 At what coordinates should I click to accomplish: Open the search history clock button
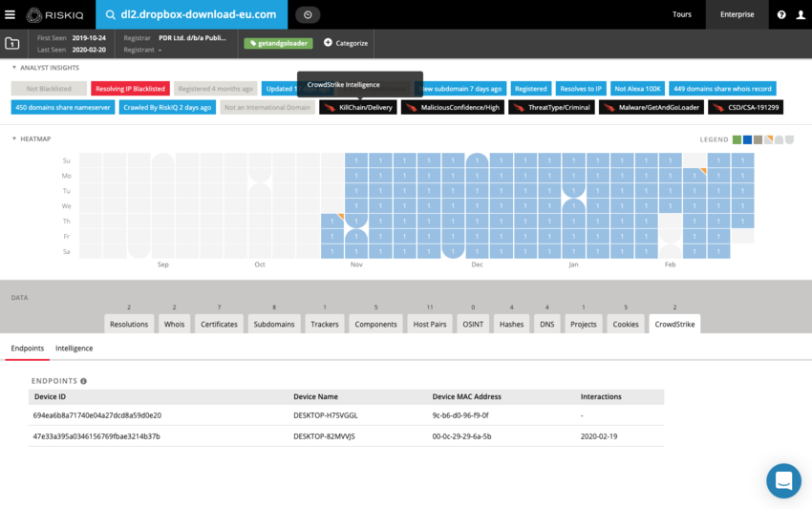point(308,15)
